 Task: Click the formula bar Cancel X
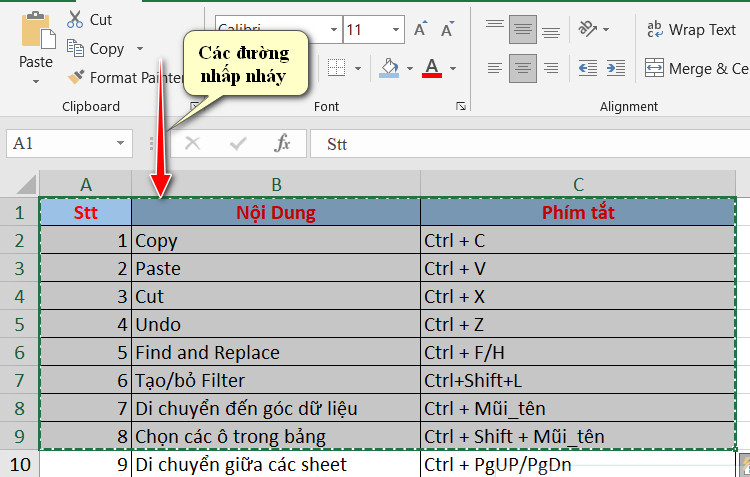(192, 143)
